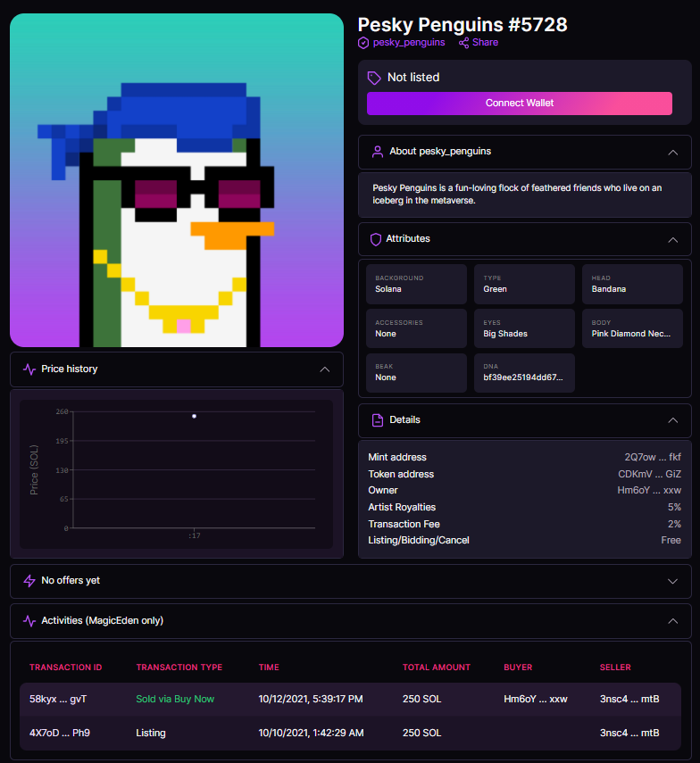Click the person icon in About section
This screenshot has height=763, width=700.
pos(378,152)
